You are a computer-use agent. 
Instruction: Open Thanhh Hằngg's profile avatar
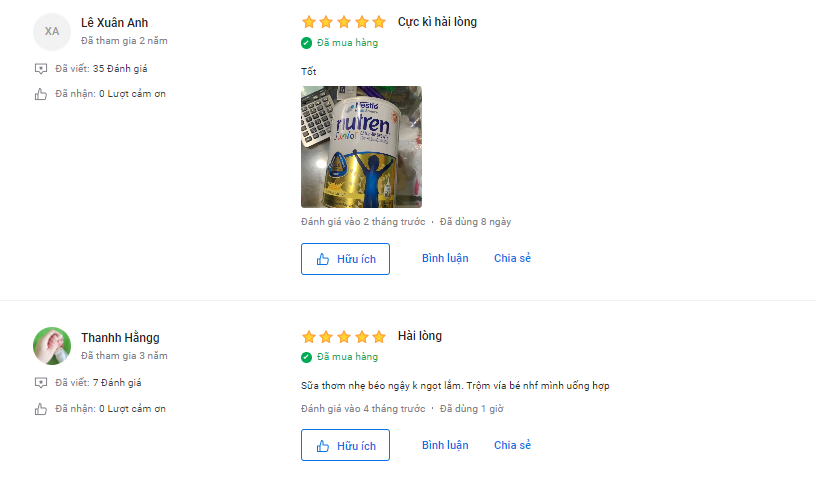pyautogui.click(x=52, y=346)
